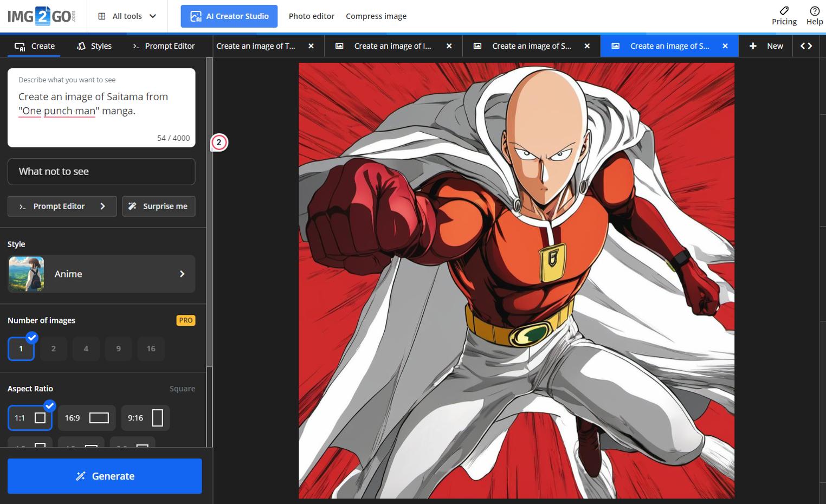826x504 pixels.
Task: Open AI Creator Studio from the top bar
Action: point(229,16)
